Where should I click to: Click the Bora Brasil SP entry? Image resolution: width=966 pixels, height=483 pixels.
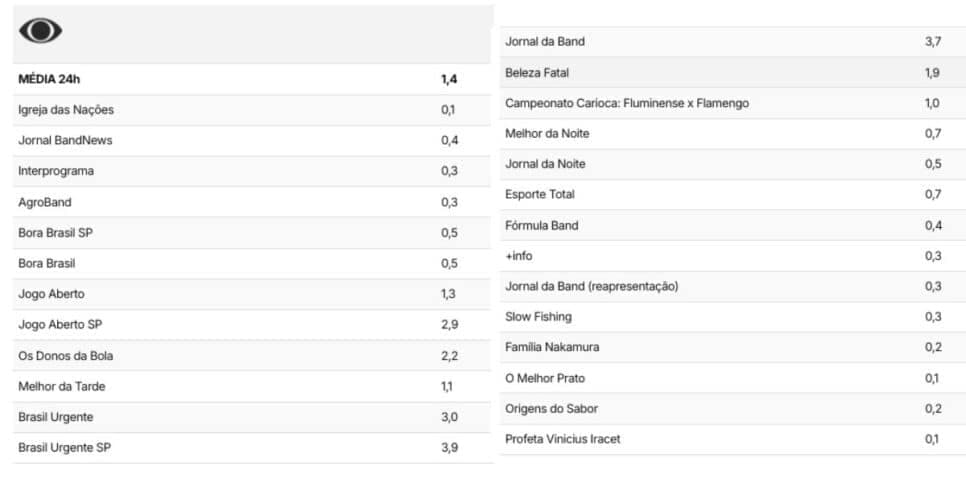252,233
